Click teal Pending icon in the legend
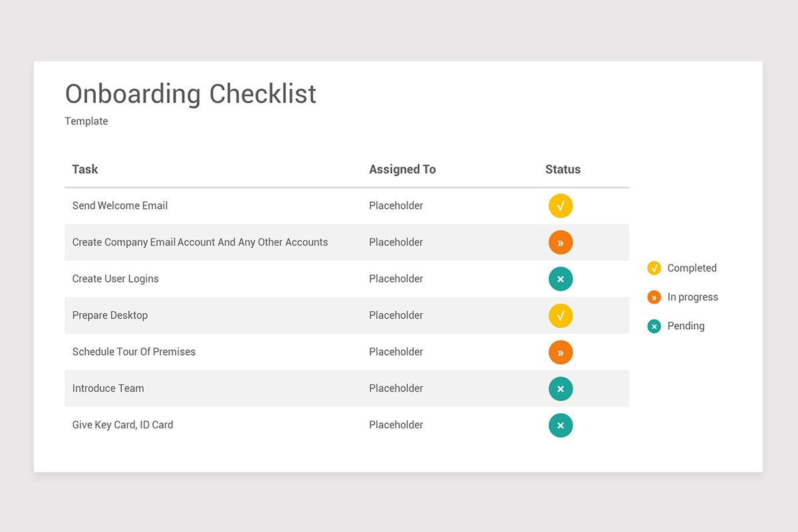 (x=654, y=326)
